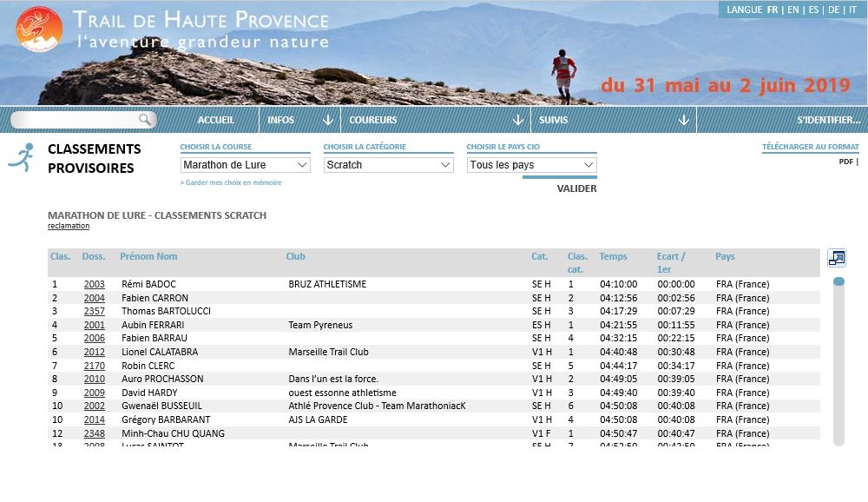868x502 pixels.
Task: Download the rankings as PDF
Action: pyautogui.click(x=845, y=162)
